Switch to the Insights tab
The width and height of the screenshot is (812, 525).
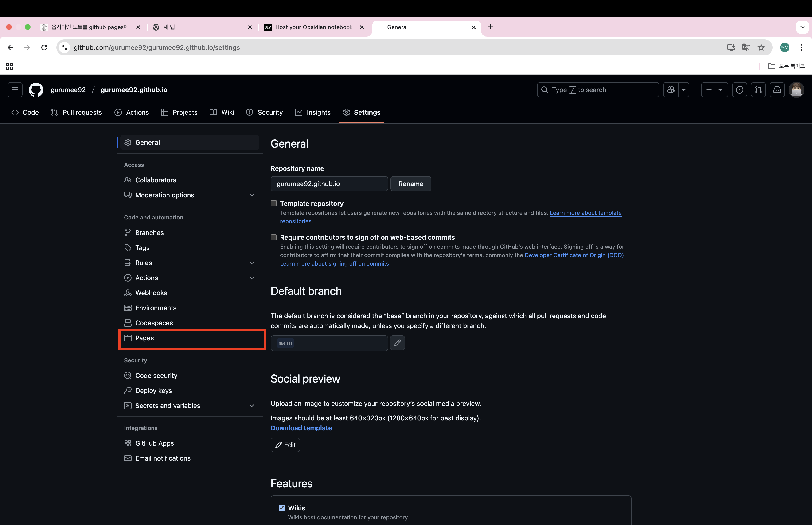312,112
